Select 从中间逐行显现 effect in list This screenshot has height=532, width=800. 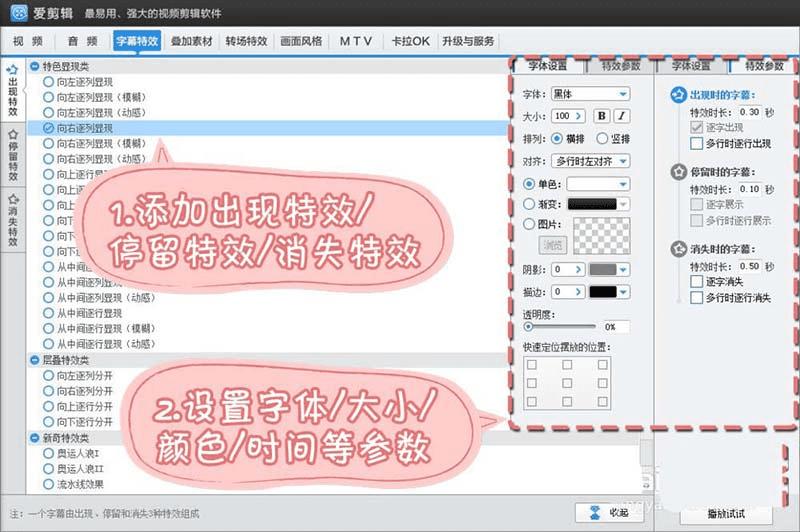point(89,313)
